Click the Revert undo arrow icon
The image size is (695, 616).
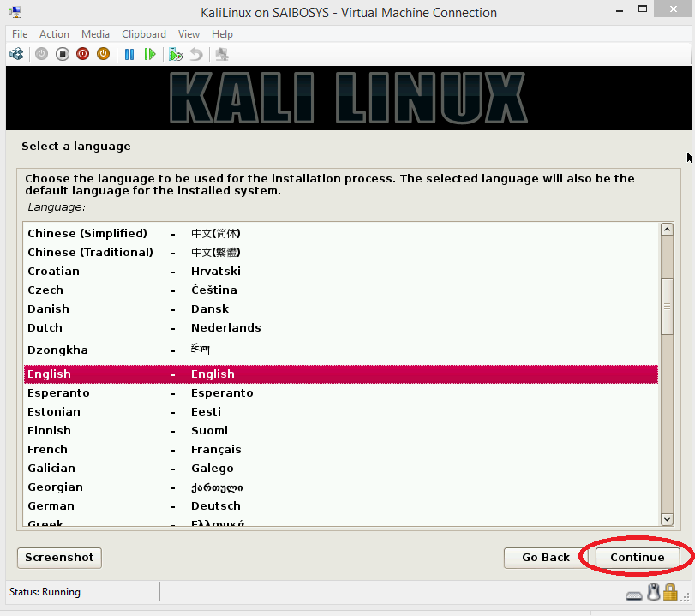pos(196,55)
